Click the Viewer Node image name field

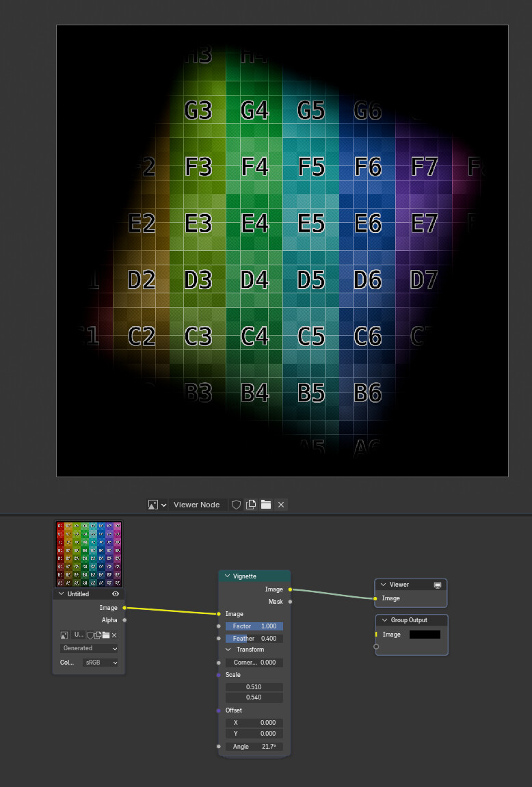[x=197, y=505]
